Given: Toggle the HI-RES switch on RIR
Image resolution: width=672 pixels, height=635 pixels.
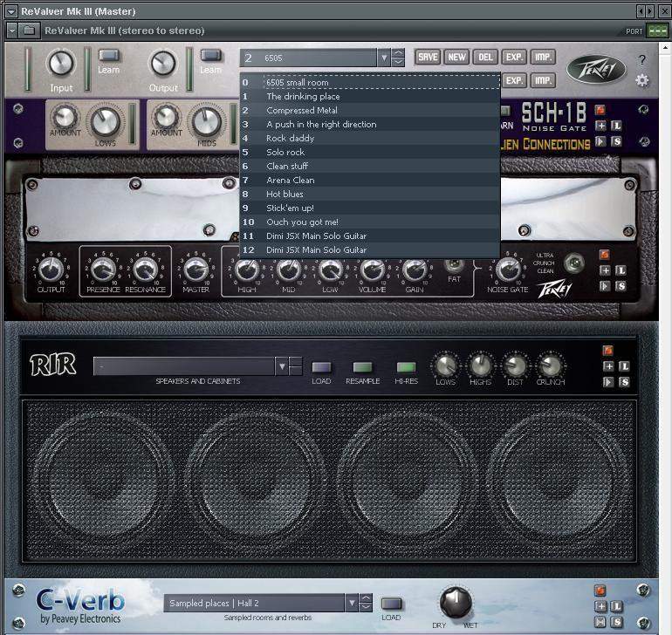Looking at the screenshot, I should (406, 367).
